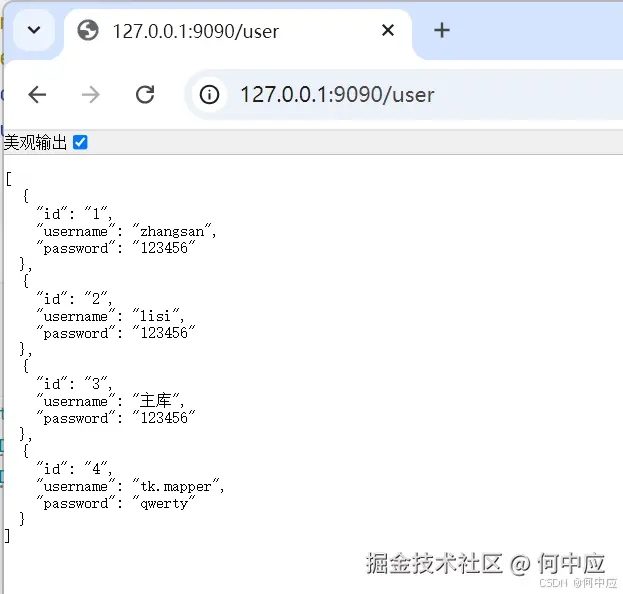The image size is (623, 594).
Task: Click the "id": "2" line
Action: pos(74,299)
